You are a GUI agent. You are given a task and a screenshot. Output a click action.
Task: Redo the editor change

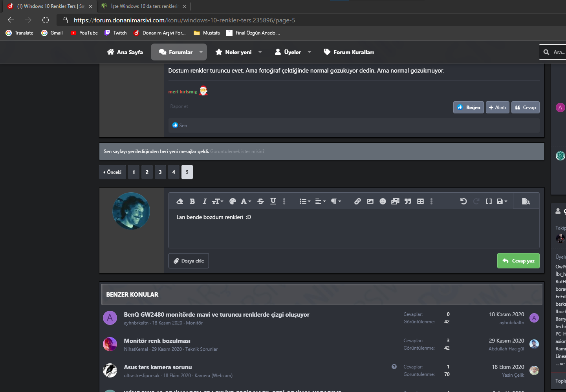476,201
